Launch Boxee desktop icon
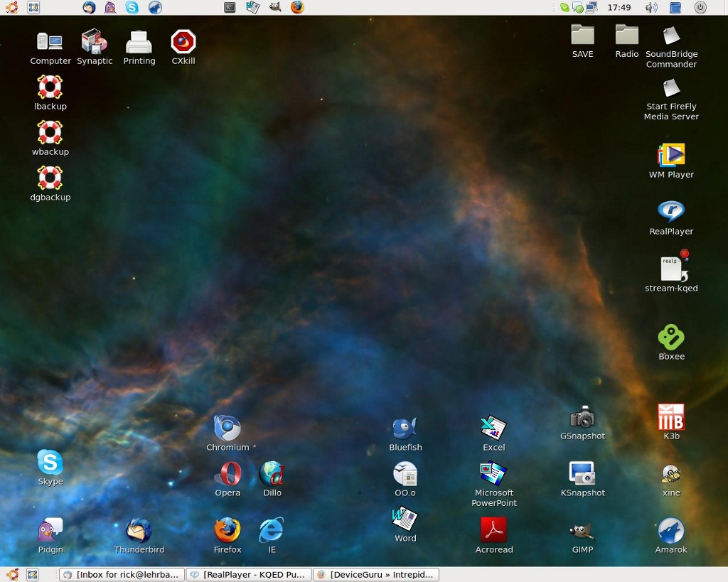The image size is (728, 582). click(x=671, y=337)
